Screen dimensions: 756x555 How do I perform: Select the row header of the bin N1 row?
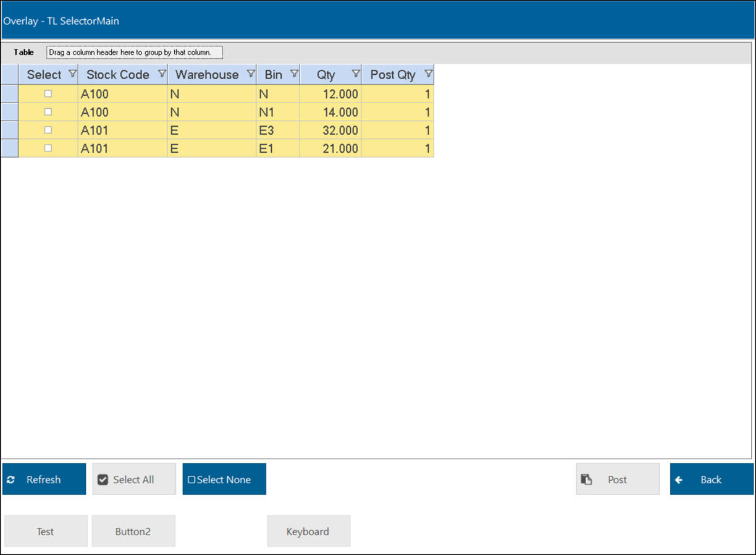(x=9, y=112)
